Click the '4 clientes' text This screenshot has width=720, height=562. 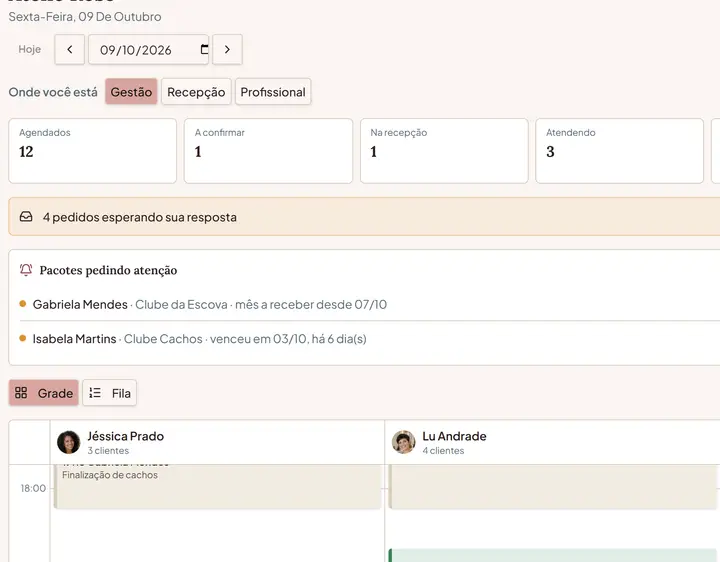443,451
